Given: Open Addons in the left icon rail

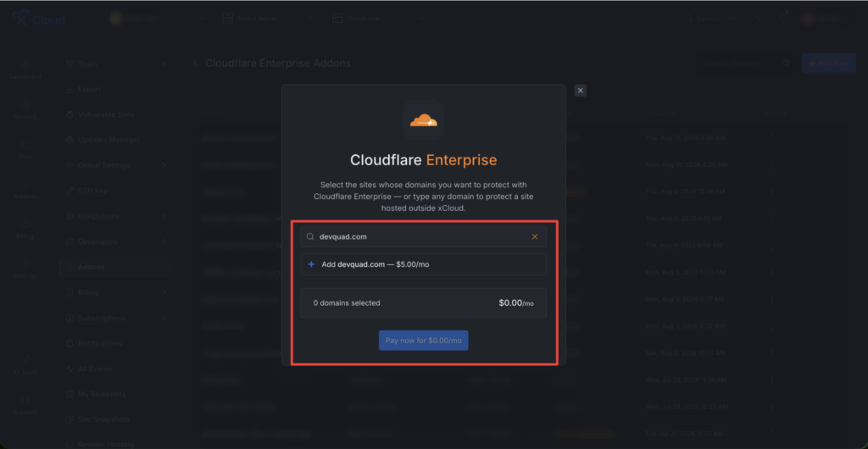Looking at the screenshot, I should (25, 190).
